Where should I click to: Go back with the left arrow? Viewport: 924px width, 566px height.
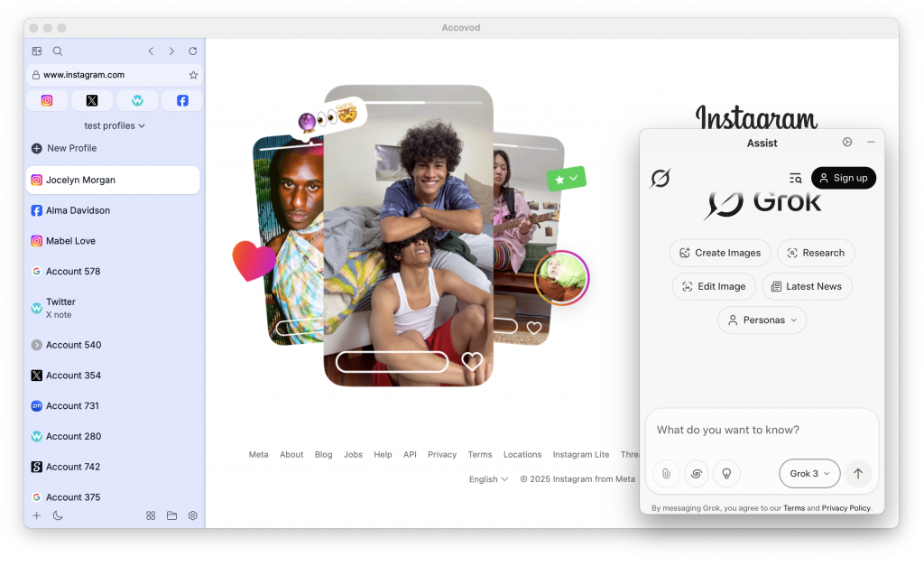pos(151,51)
